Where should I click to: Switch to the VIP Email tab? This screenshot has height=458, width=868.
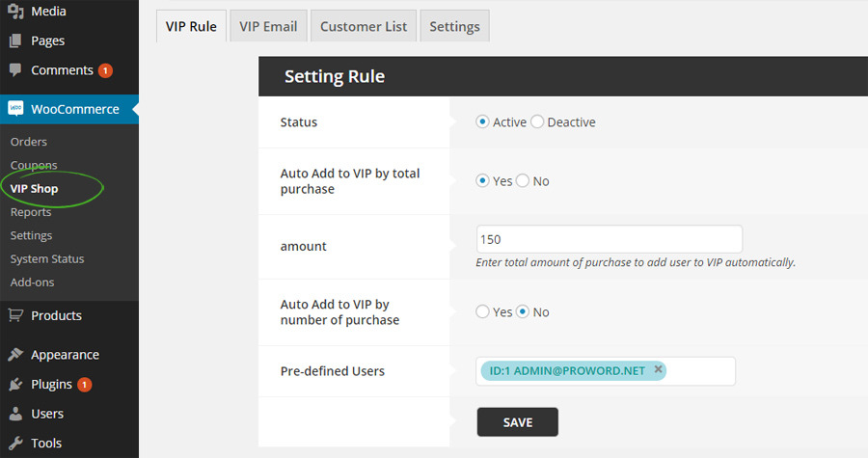269,26
